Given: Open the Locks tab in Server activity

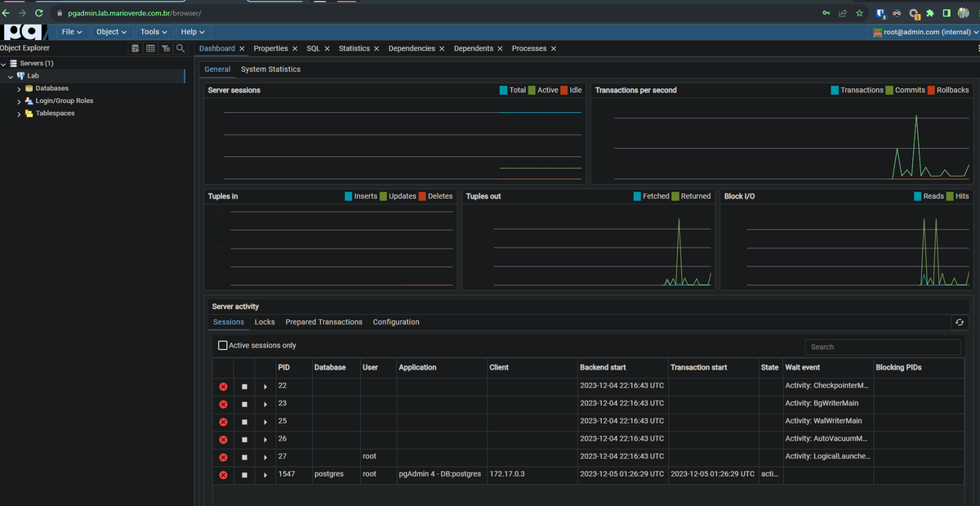Looking at the screenshot, I should [265, 322].
